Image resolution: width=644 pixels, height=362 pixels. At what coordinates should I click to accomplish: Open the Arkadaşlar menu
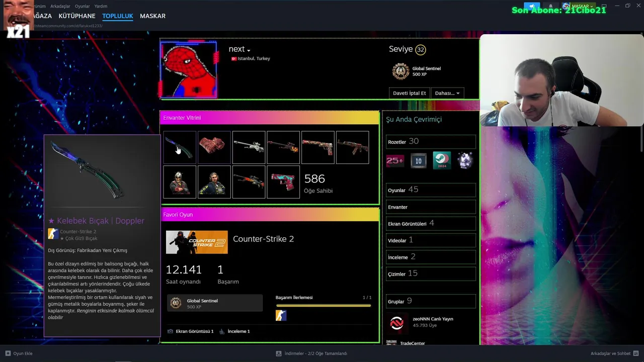click(60, 6)
